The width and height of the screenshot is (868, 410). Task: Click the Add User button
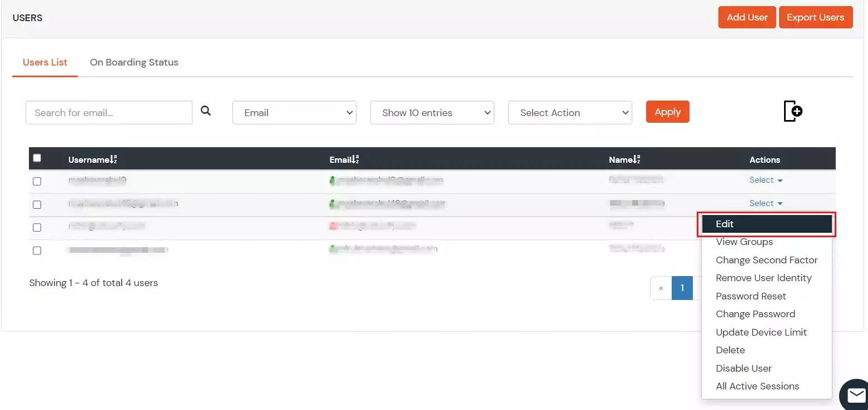(747, 17)
